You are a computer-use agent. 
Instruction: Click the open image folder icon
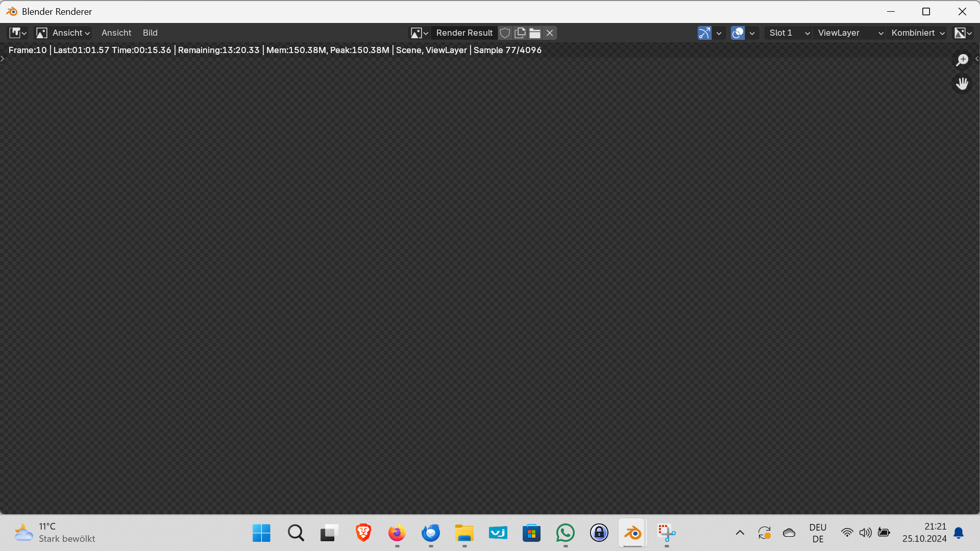[x=534, y=33]
